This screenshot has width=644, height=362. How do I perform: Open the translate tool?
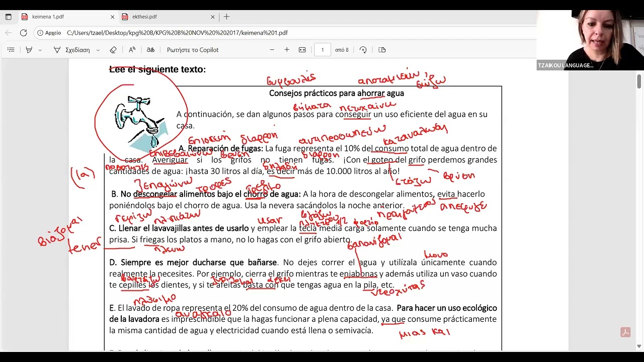150,50
